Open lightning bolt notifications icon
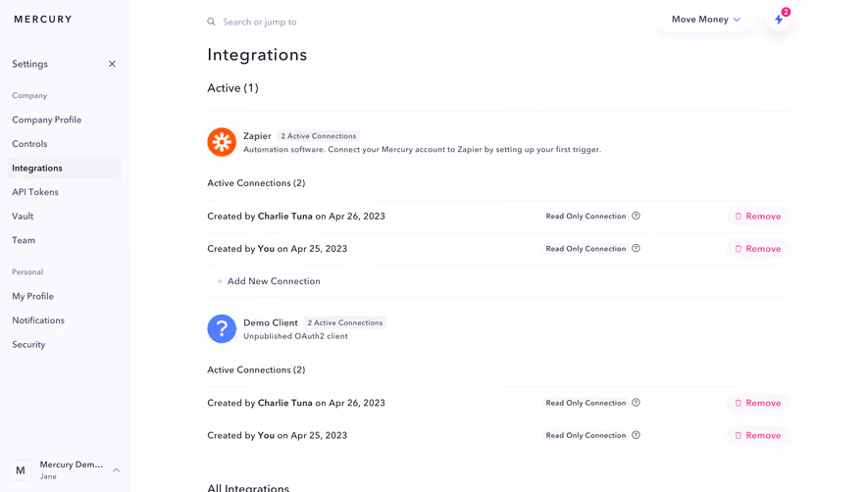Image resolution: width=868 pixels, height=492 pixels. point(779,20)
